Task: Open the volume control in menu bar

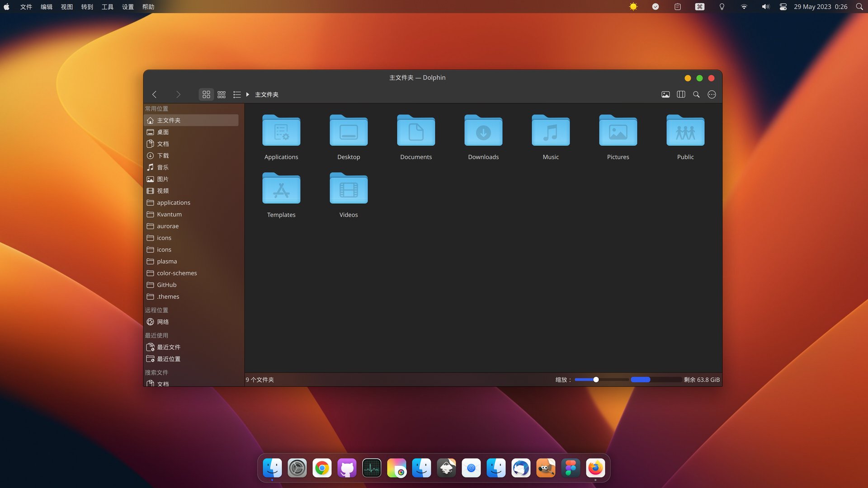Action: (x=765, y=7)
